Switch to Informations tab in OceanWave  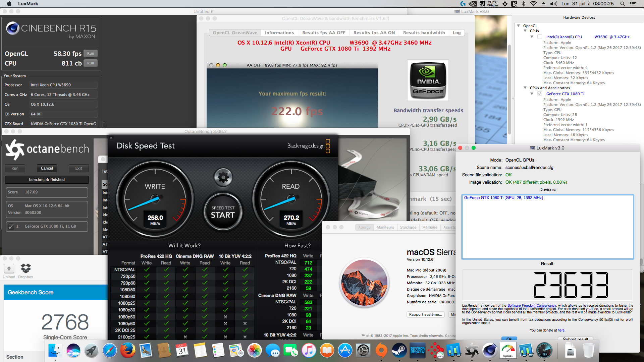point(279,33)
